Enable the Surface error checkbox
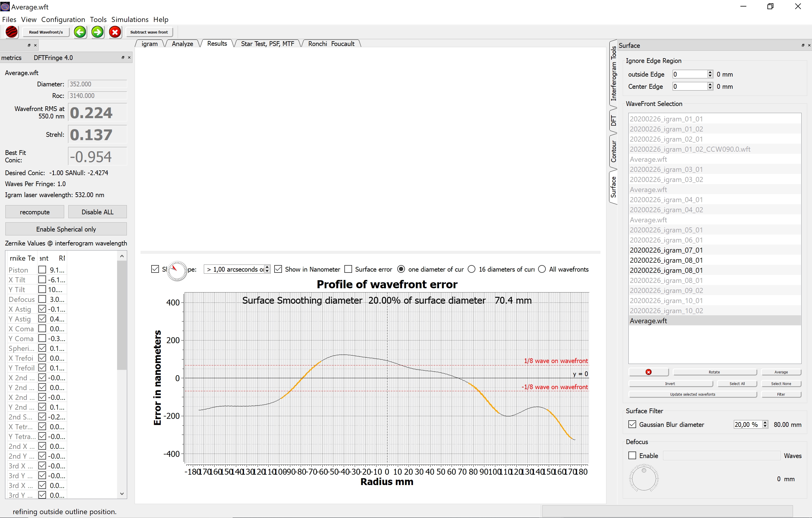The width and height of the screenshot is (812, 518). [x=348, y=269]
